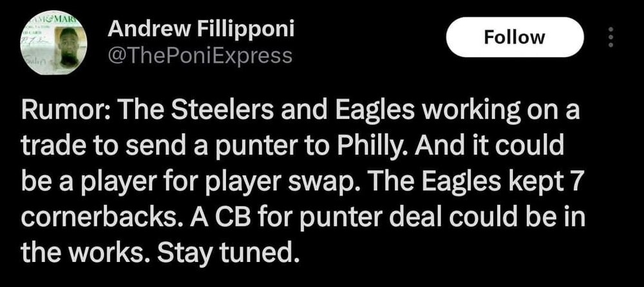Open the three-dot more options menu
Screen dimensions: 644x287
pyautogui.click(x=611, y=37)
